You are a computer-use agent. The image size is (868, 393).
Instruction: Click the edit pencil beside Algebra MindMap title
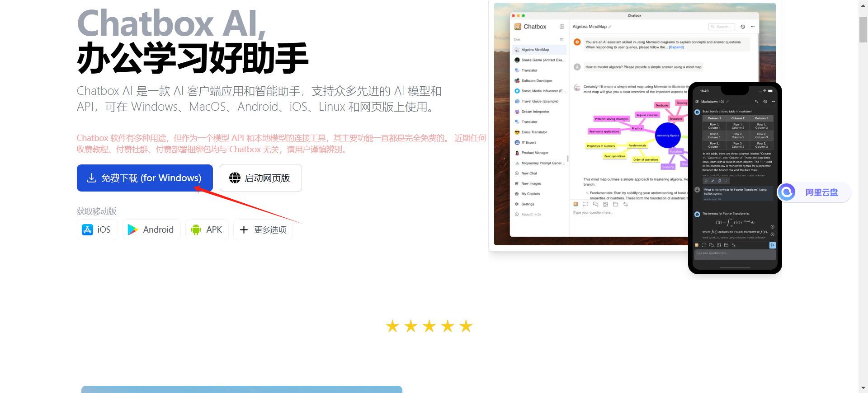point(610,27)
